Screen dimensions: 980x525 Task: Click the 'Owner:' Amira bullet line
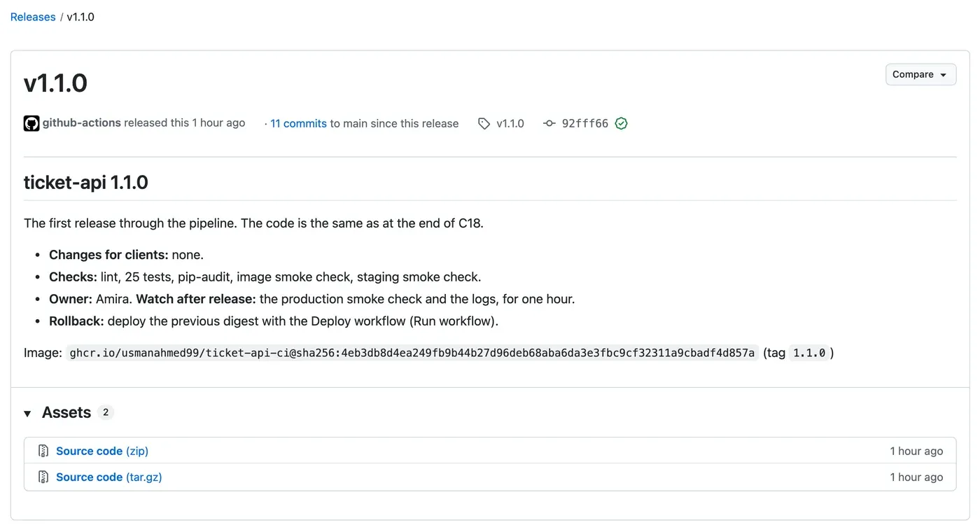312,299
